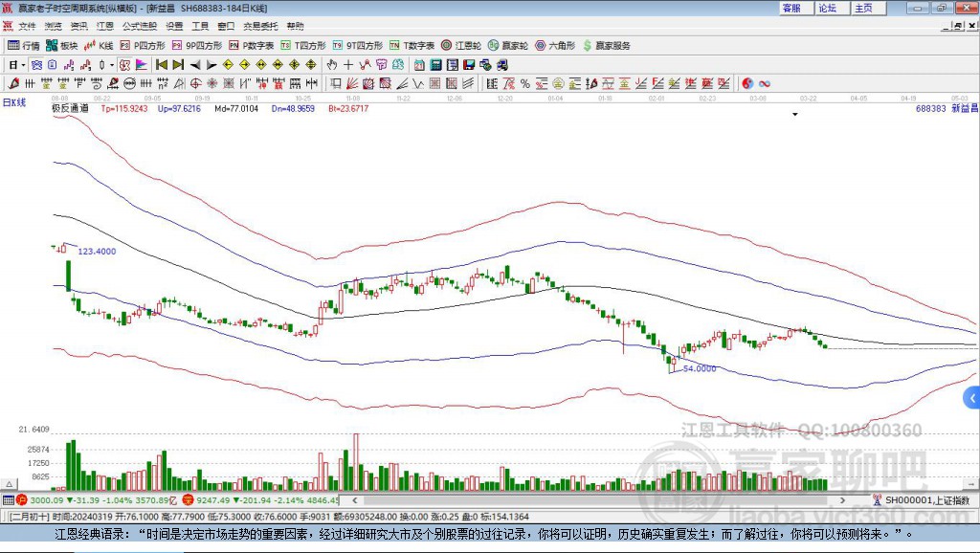Image resolution: width=980 pixels, height=553 pixels.
Task: Step chart left with black arrow
Action: (x=195, y=65)
